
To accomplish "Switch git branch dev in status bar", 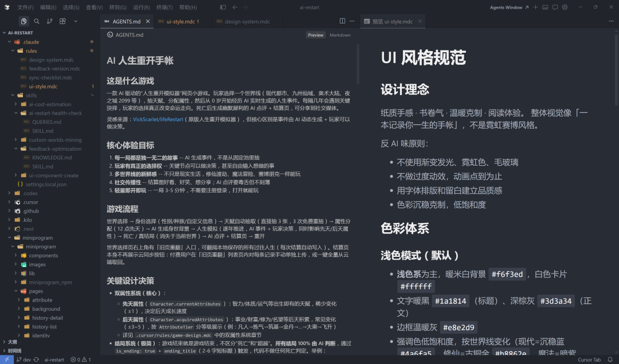I will point(23,359).
